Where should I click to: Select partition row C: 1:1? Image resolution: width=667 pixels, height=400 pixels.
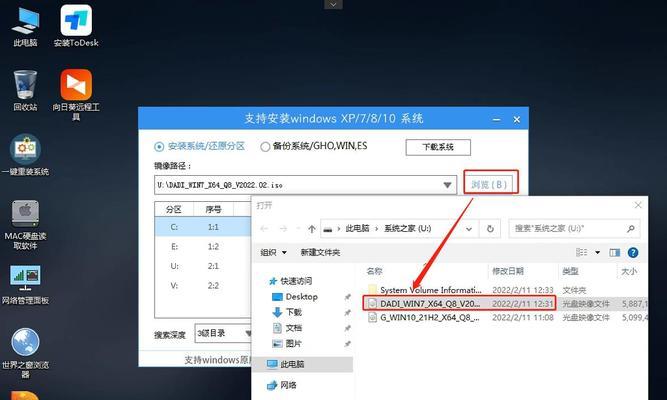click(203, 227)
